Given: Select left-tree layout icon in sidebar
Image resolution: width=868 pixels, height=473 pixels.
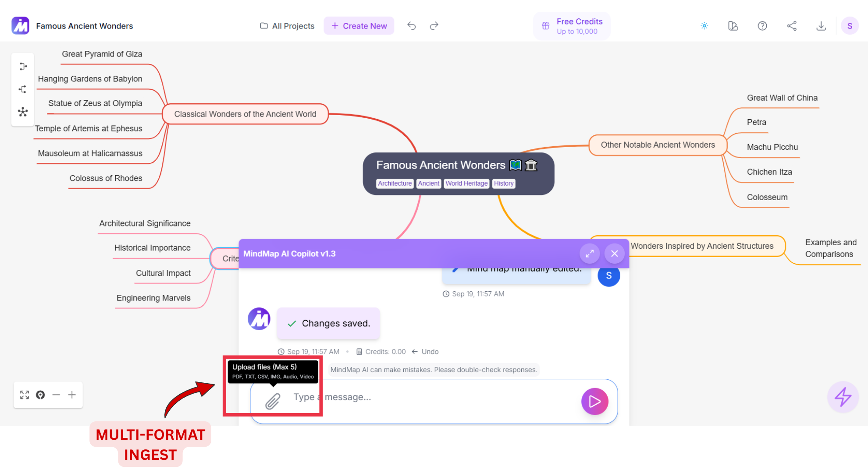Looking at the screenshot, I should point(23,89).
